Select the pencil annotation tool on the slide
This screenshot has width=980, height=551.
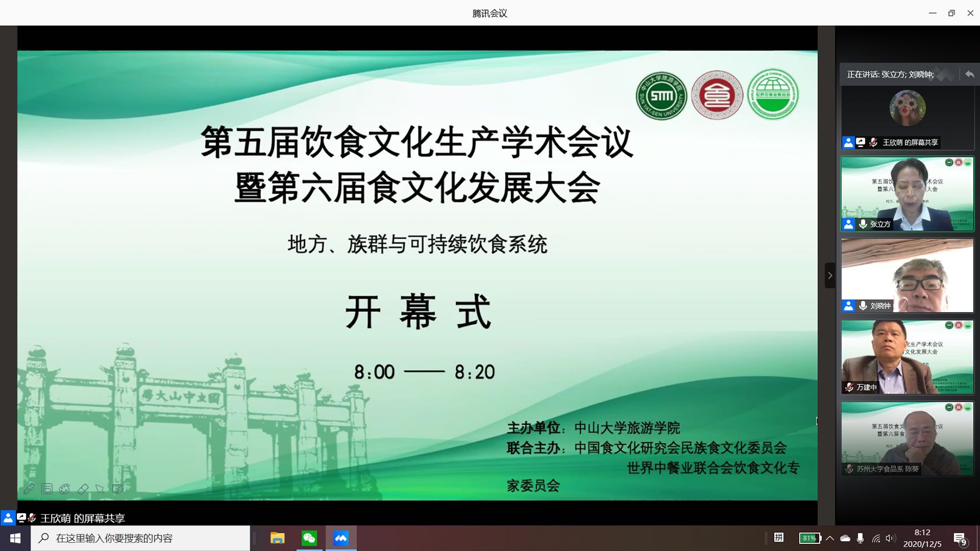point(29,489)
